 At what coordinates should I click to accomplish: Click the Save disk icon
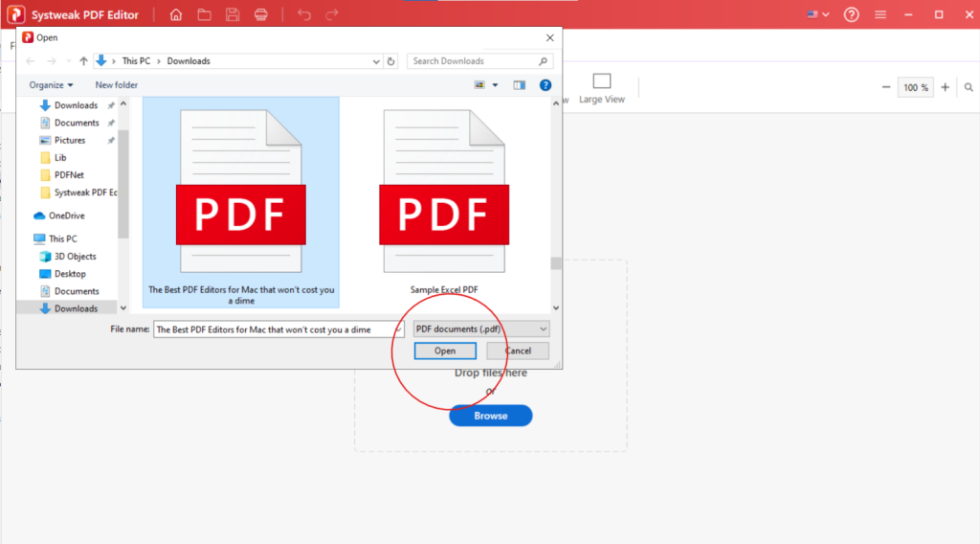pyautogui.click(x=233, y=14)
